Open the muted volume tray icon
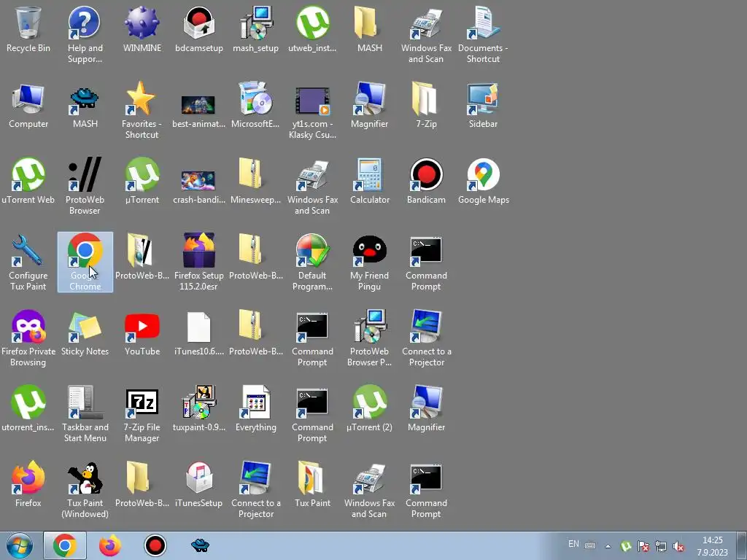Screen dimensions: 747x560 [678, 546]
